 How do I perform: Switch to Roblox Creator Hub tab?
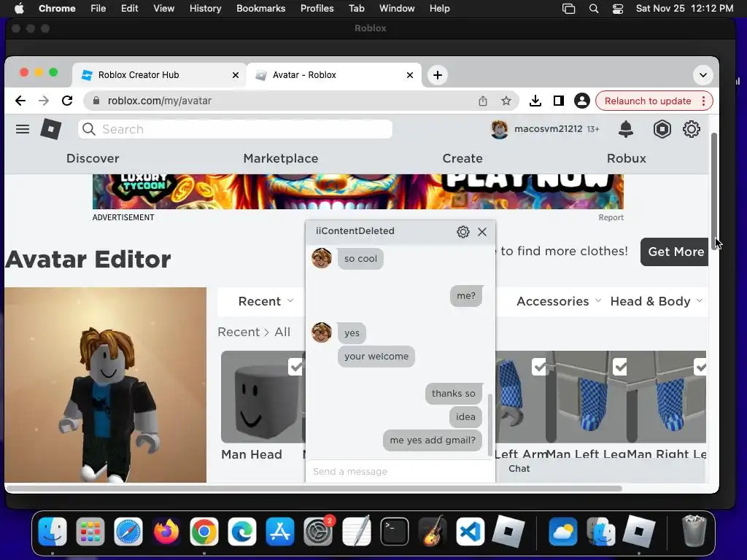click(160, 75)
